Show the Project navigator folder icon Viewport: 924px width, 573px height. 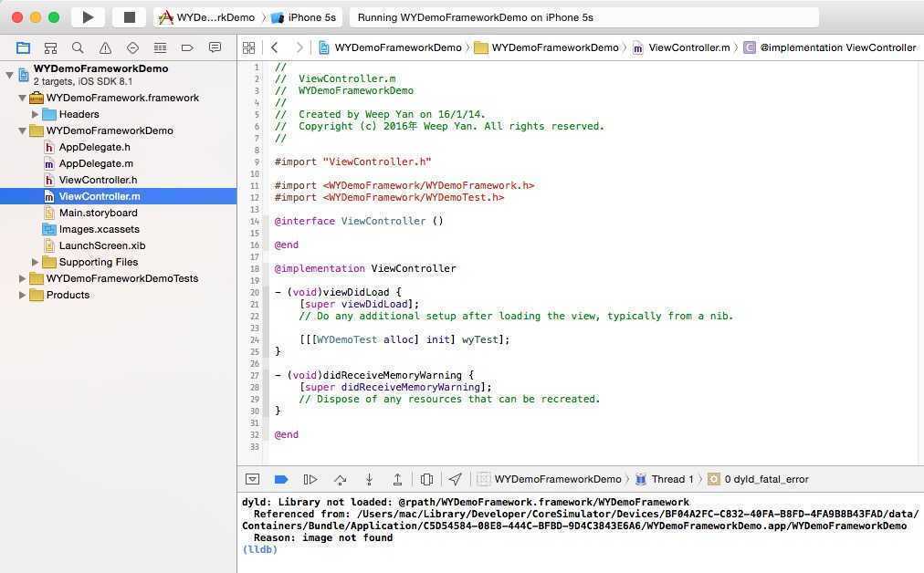23,47
